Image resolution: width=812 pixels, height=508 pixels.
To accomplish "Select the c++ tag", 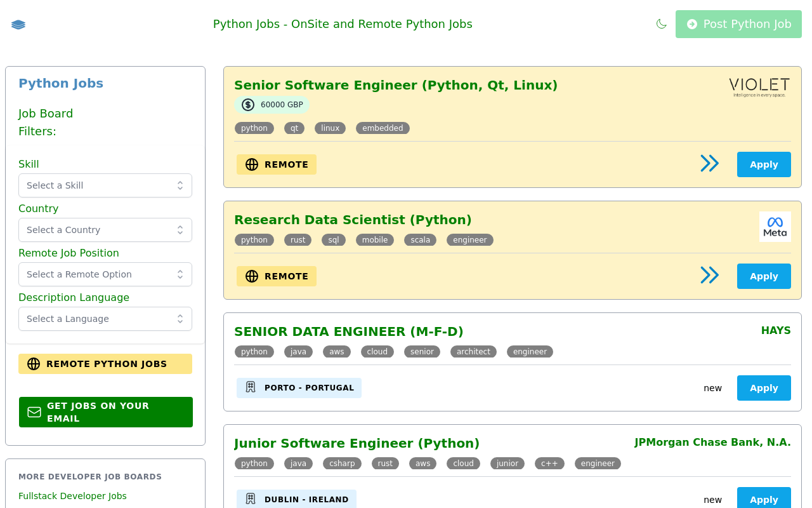I will 549,464.
